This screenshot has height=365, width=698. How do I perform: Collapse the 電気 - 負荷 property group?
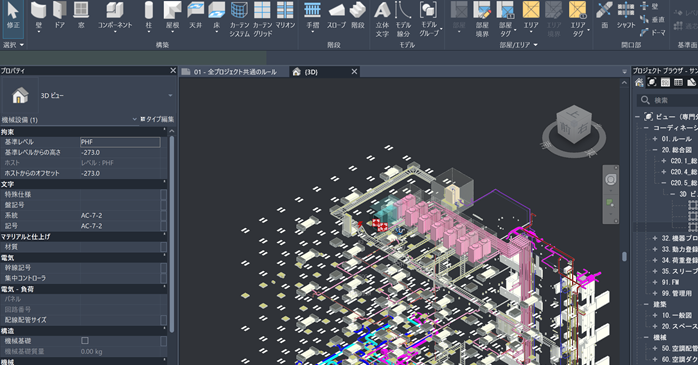click(164, 288)
